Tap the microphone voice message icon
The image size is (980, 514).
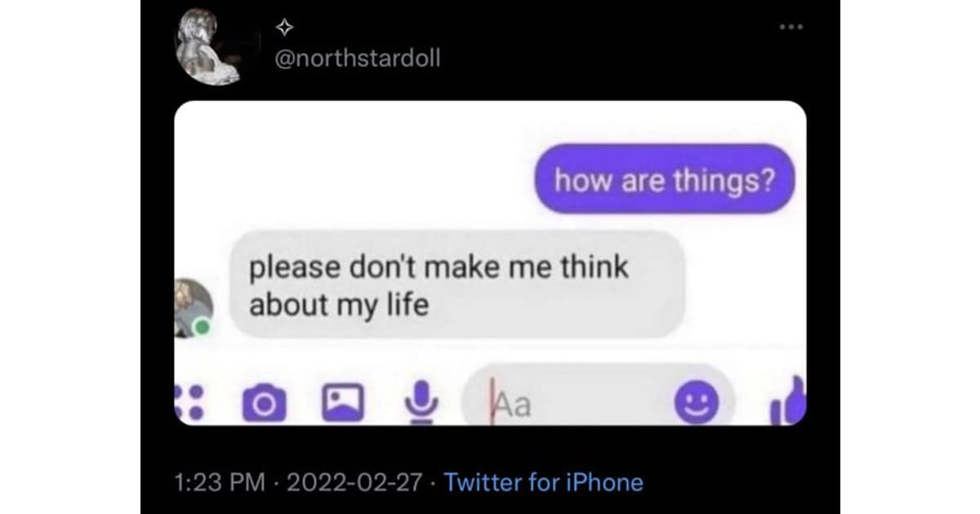click(x=420, y=402)
